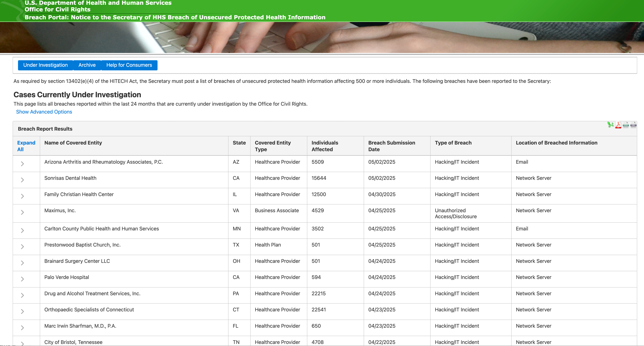The width and height of the screenshot is (644, 346).
Task: Download results via CSV icon
Action: pyautogui.click(x=626, y=125)
